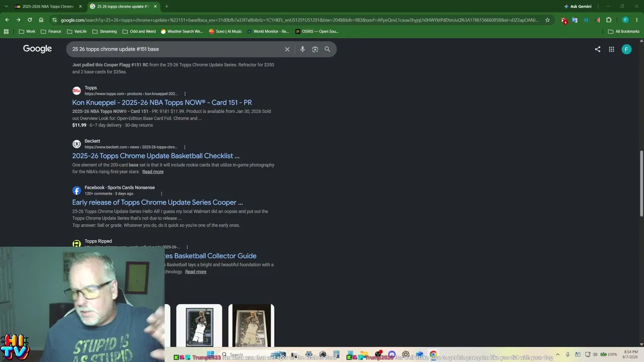
Task: Click the Ask Gemini button
Action: 578,7
